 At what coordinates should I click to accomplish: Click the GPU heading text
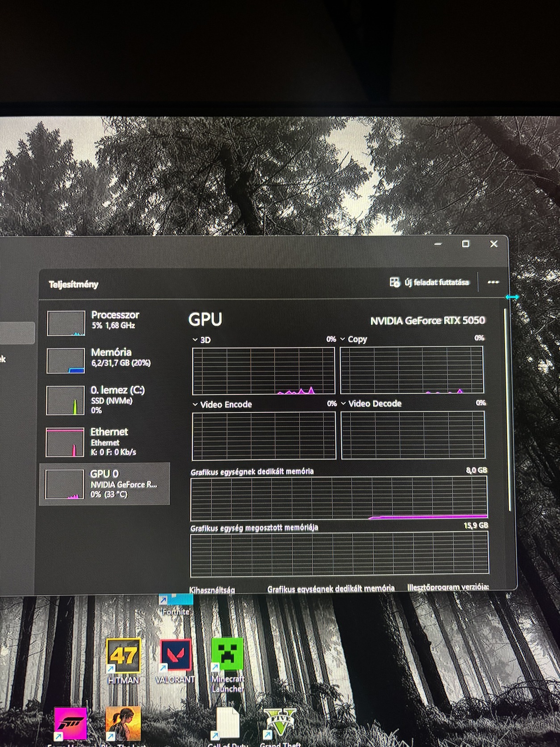205,319
